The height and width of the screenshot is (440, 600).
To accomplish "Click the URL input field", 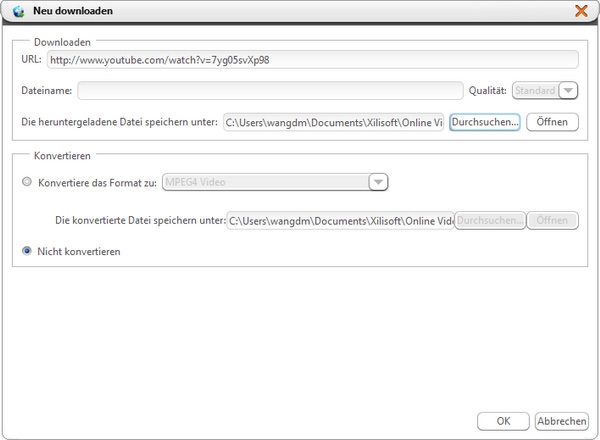I will 313,60.
